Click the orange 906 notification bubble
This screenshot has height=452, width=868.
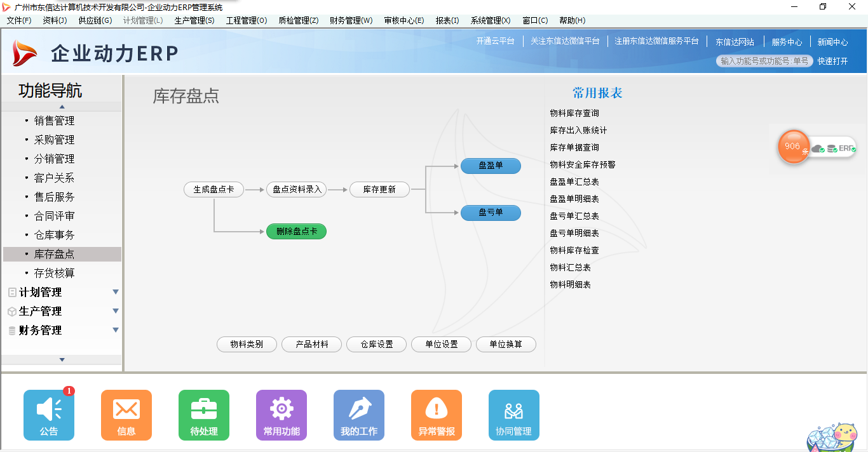click(x=793, y=147)
